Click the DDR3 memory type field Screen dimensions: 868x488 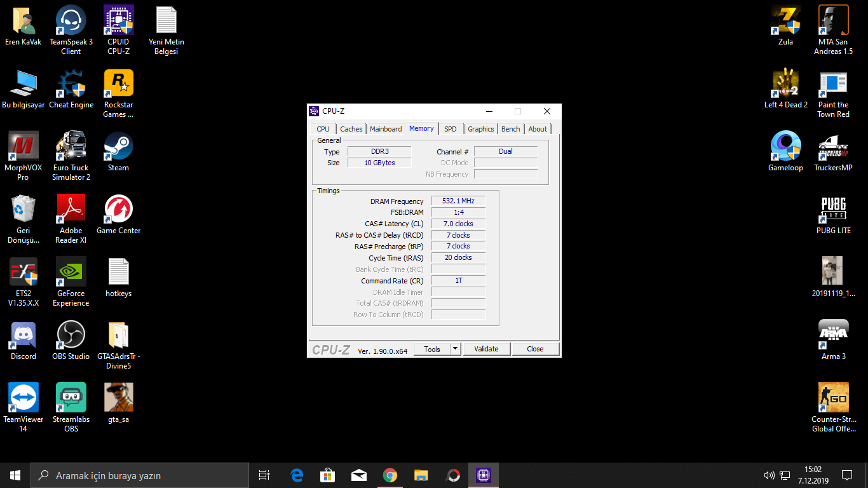tap(379, 152)
